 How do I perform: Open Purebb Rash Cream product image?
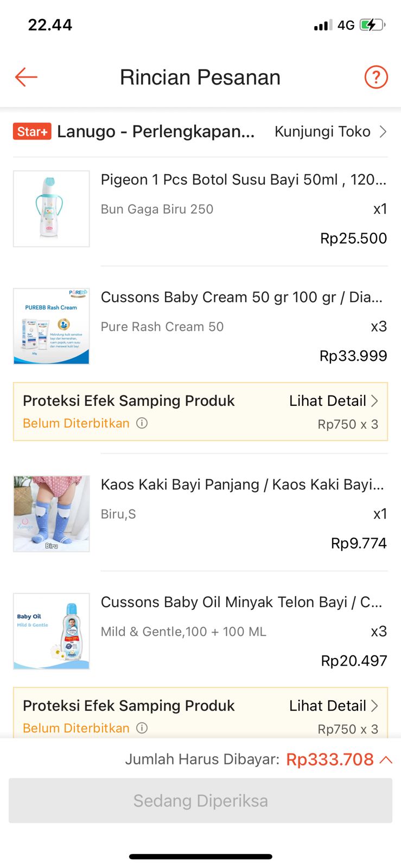tap(52, 326)
